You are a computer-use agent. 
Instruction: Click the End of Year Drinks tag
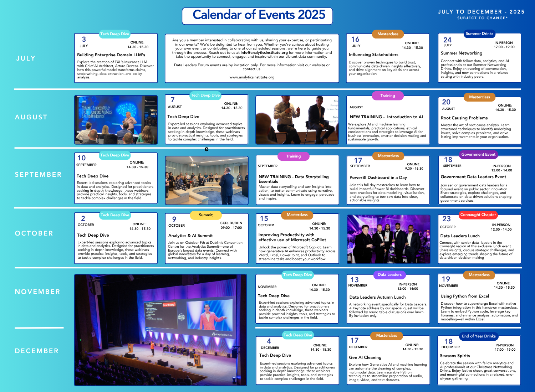coord(479,336)
